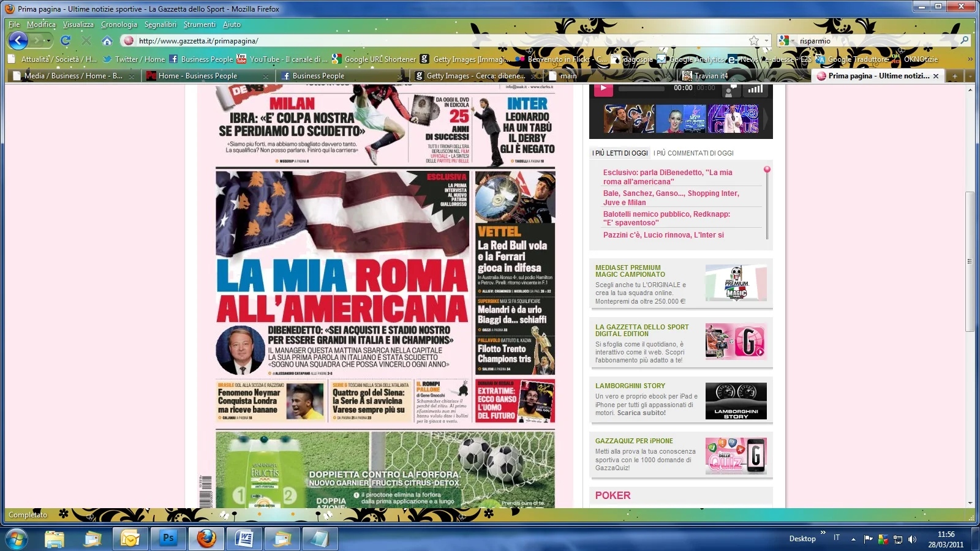The height and width of the screenshot is (551, 980).
Task: Open the Google Traduttore bookmark
Action: click(x=852, y=59)
